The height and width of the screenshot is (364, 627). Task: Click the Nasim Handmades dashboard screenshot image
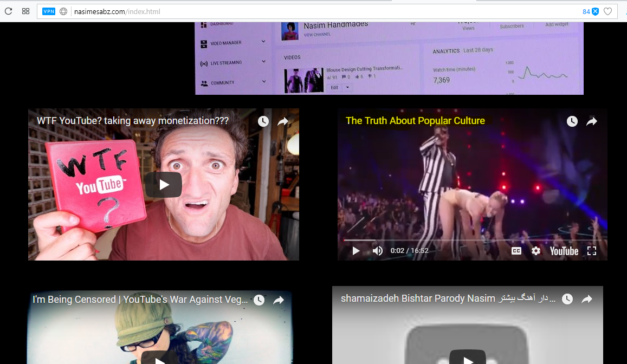click(389, 58)
